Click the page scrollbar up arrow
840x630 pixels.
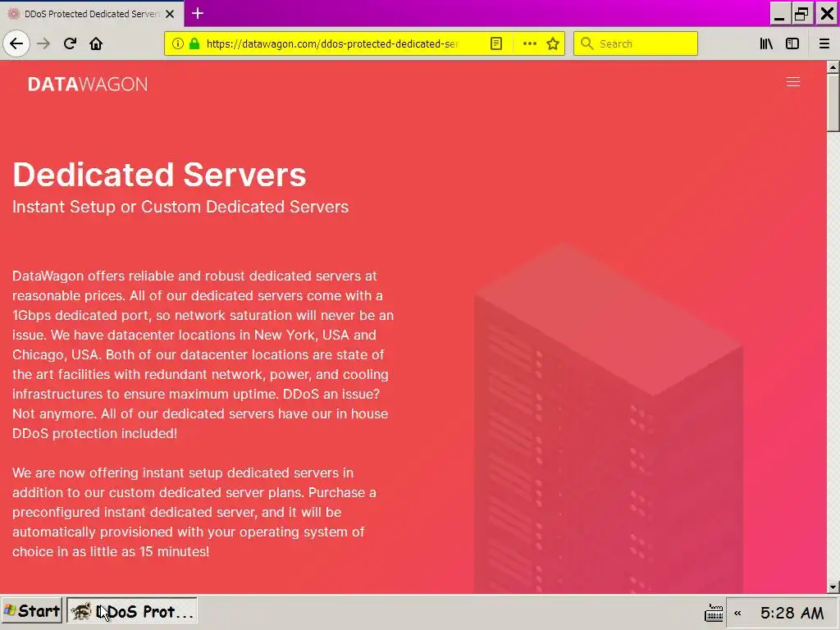[833, 67]
